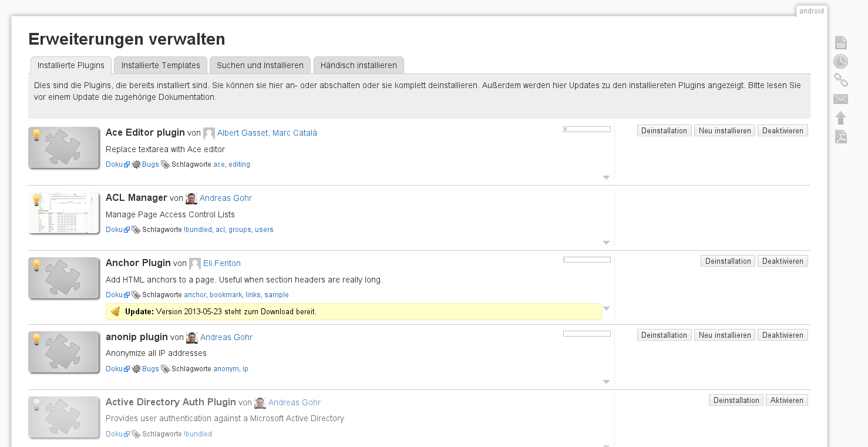
Task: Switch to the Installierte Templates tab
Action: click(x=160, y=65)
